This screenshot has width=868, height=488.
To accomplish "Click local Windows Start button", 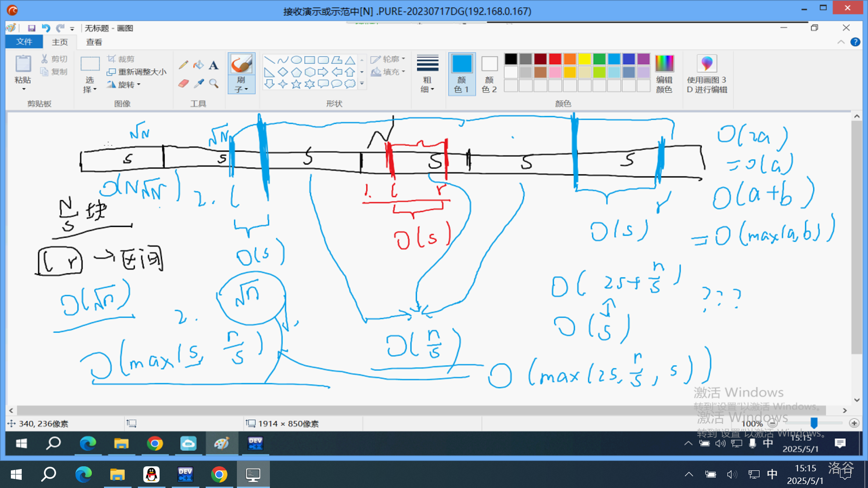I will [16, 474].
